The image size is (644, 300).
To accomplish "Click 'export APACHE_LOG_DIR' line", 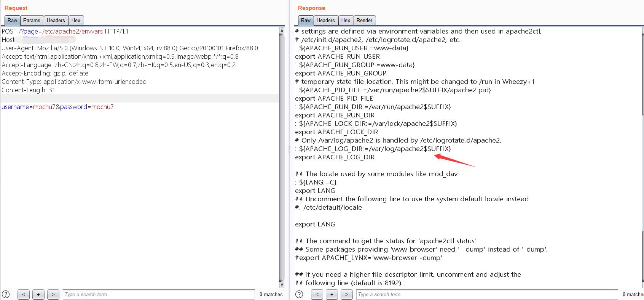I will point(335,157).
